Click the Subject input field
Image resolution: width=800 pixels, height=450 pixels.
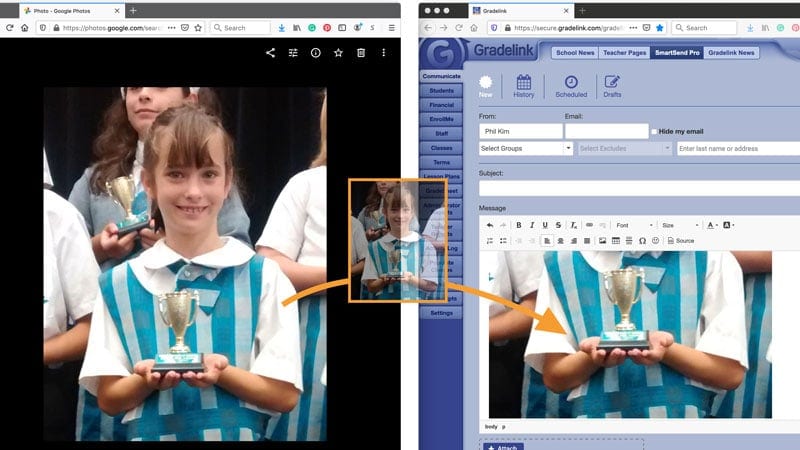point(639,188)
